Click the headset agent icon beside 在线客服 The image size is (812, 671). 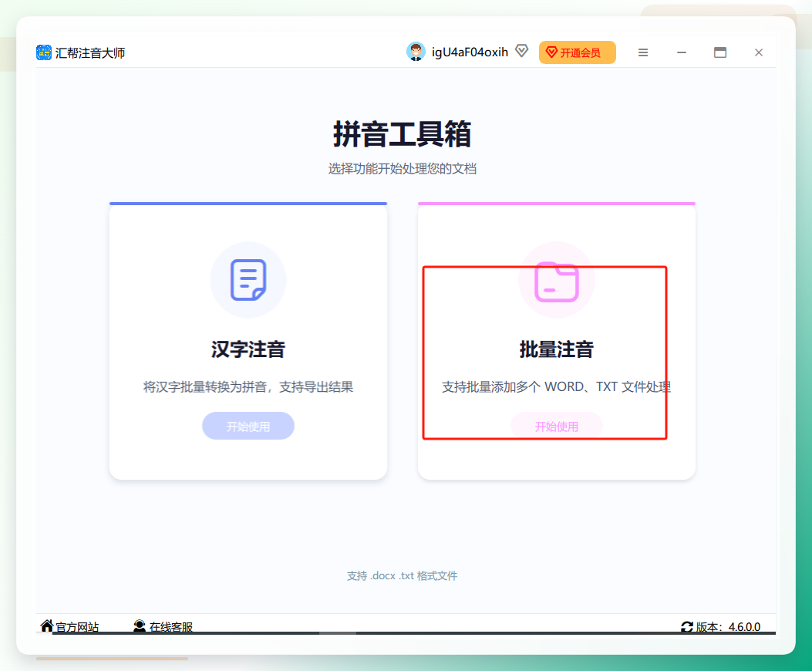[x=140, y=626]
